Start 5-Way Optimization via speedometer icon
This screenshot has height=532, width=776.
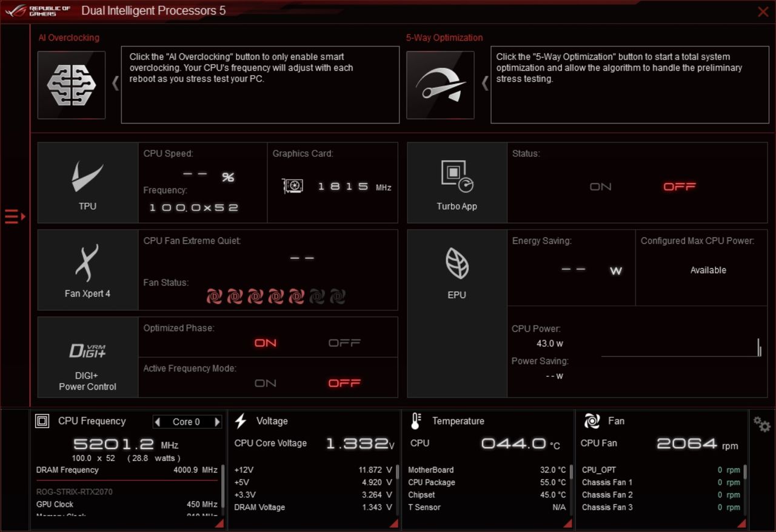440,85
